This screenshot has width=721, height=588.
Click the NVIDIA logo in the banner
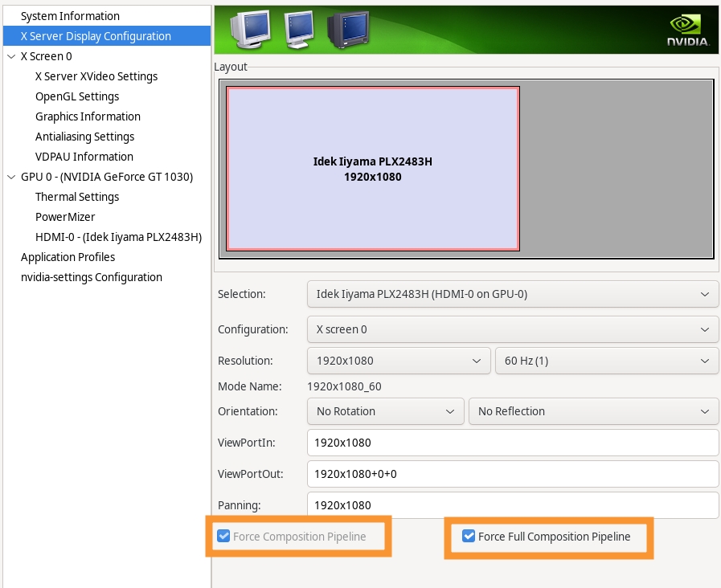(x=686, y=30)
